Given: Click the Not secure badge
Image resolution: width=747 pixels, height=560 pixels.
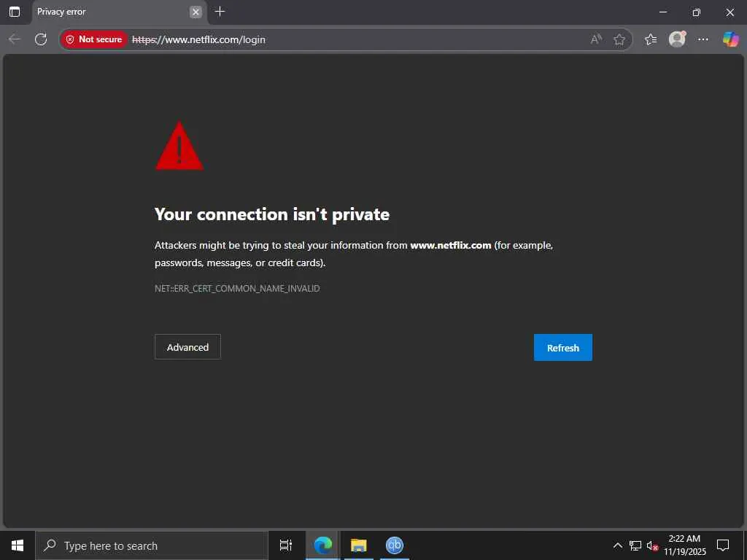Looking at the screenshot, I should [94, 39].
